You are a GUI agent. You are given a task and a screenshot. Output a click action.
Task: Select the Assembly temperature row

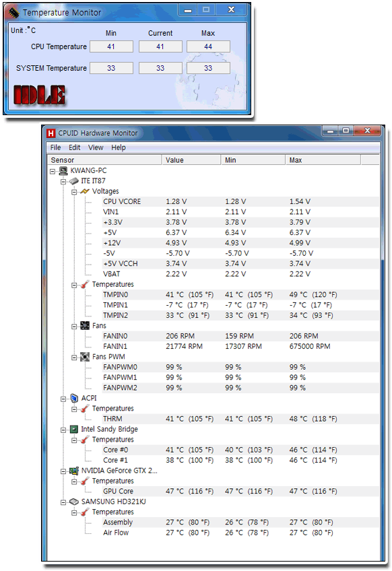coord(240,523)
